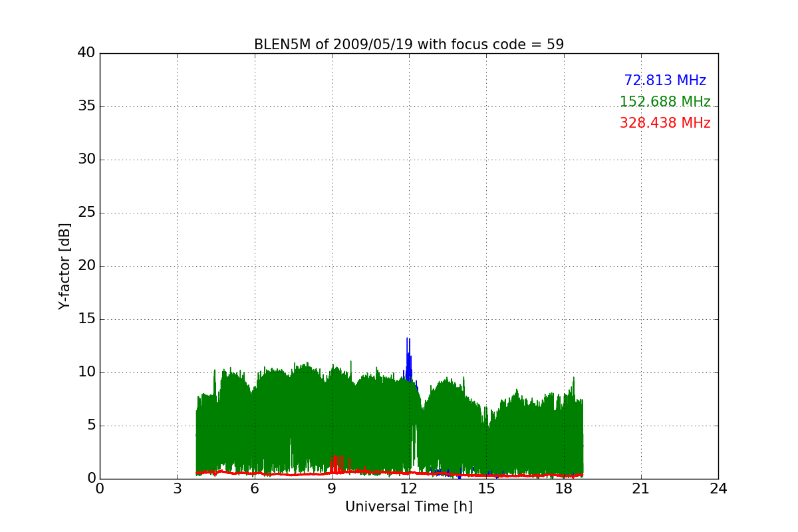The height and width of the screenshot is (532, 798).
Task: Click the Universal Time [h] axis label
Action: pos(409,507)
